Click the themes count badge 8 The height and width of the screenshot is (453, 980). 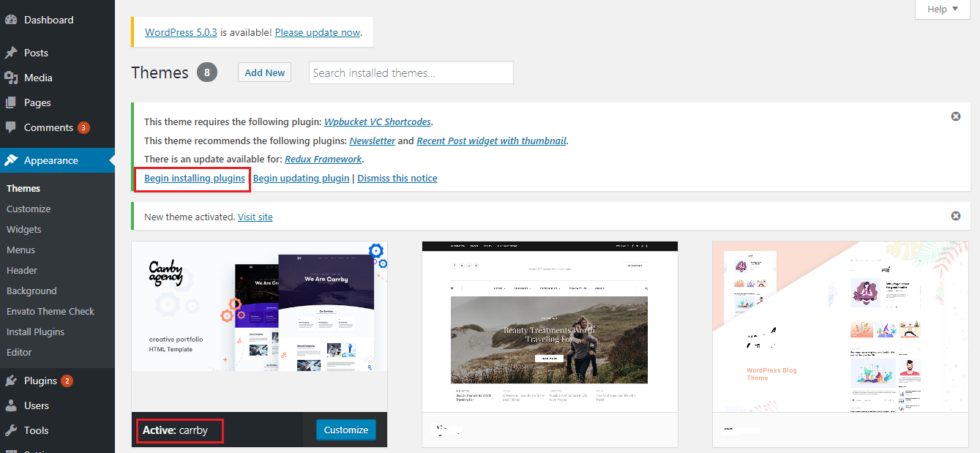pyautogui.click(x=207, y=72)
